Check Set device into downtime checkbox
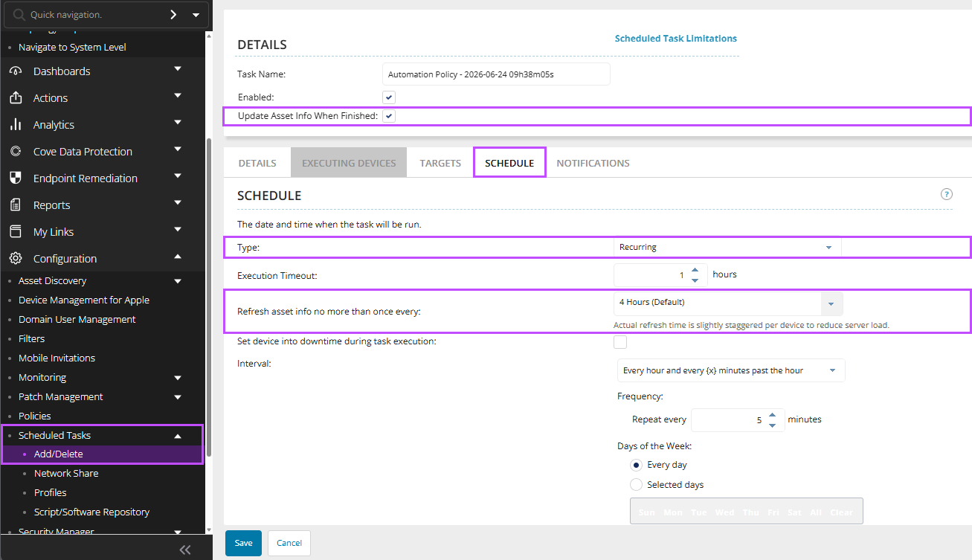The width and height of the screenshot is (972, 560). point(620,342)
